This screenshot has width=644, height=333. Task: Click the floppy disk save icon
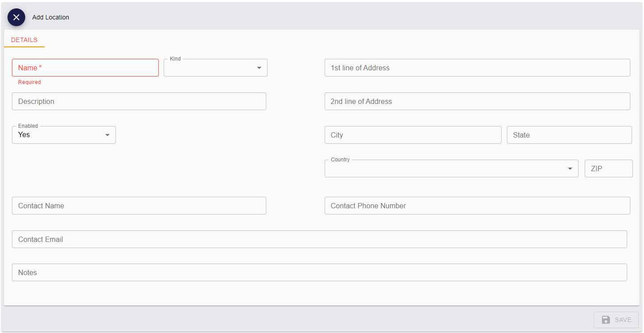[606, 320]
